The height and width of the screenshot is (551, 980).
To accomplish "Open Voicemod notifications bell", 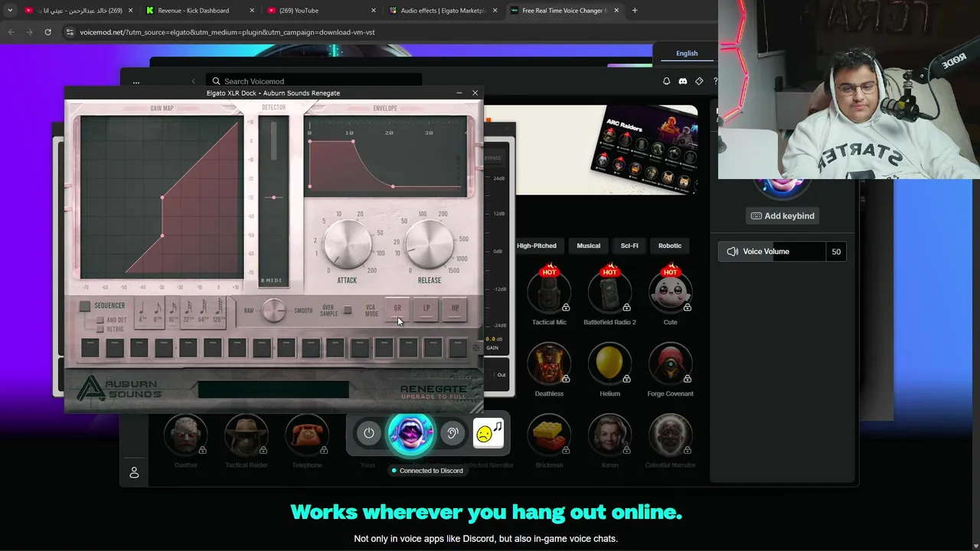I will point(666,81).
